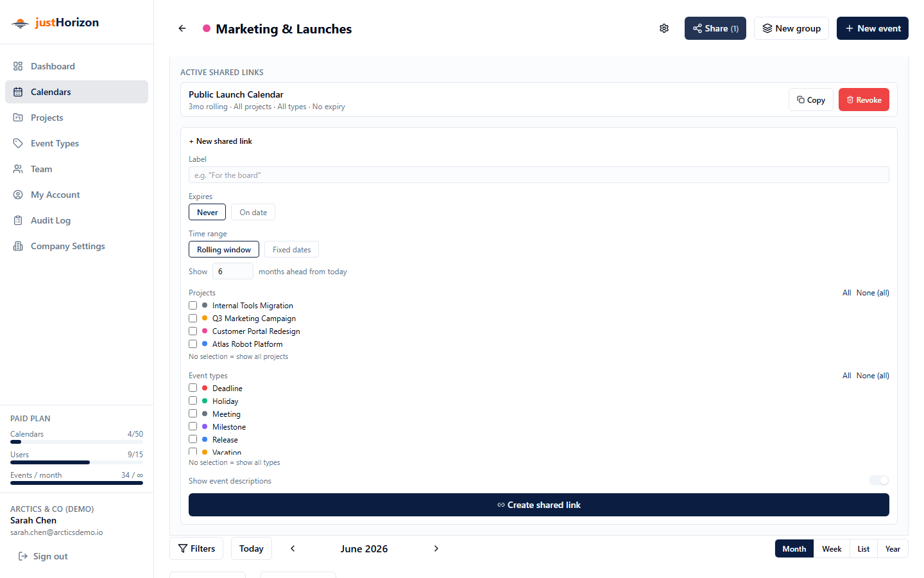Click the pink calendar color dot
Image resolution: width=924 pixels, height=578 pixels.
click(207, 28)
